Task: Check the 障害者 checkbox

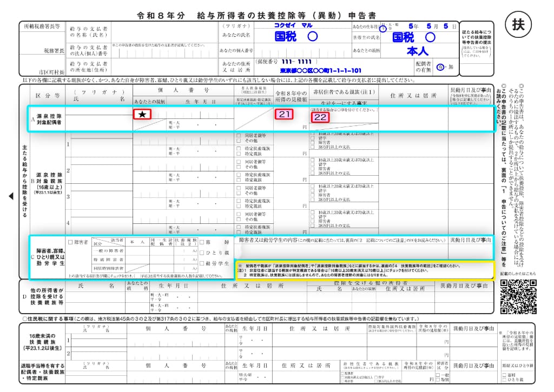Action: (x=70, y=242)
